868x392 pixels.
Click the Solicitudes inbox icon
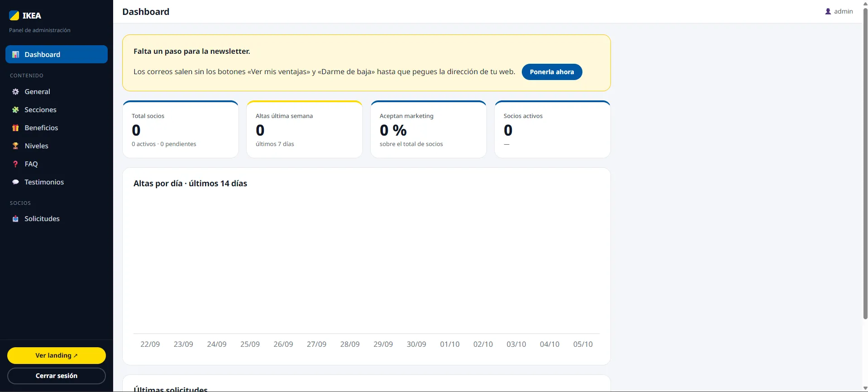[x=15, y=219]
